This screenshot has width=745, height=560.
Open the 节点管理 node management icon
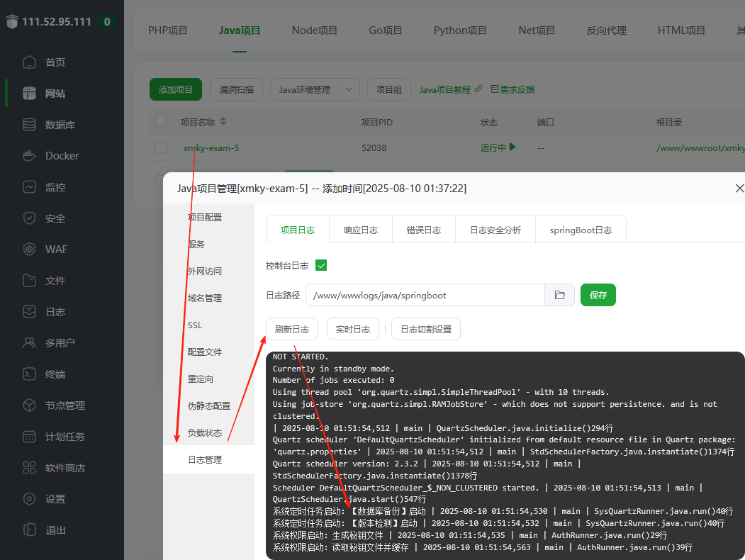(30, 405)
